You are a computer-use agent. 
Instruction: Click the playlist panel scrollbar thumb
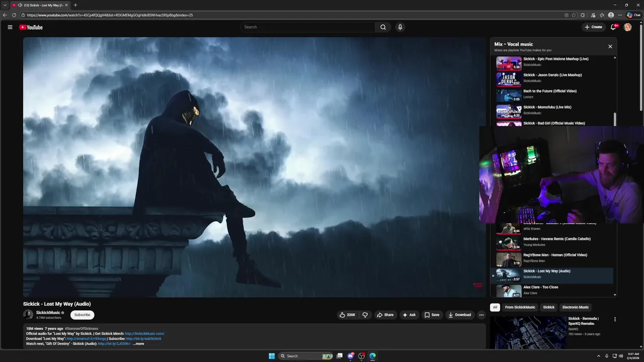coord(615,120)
